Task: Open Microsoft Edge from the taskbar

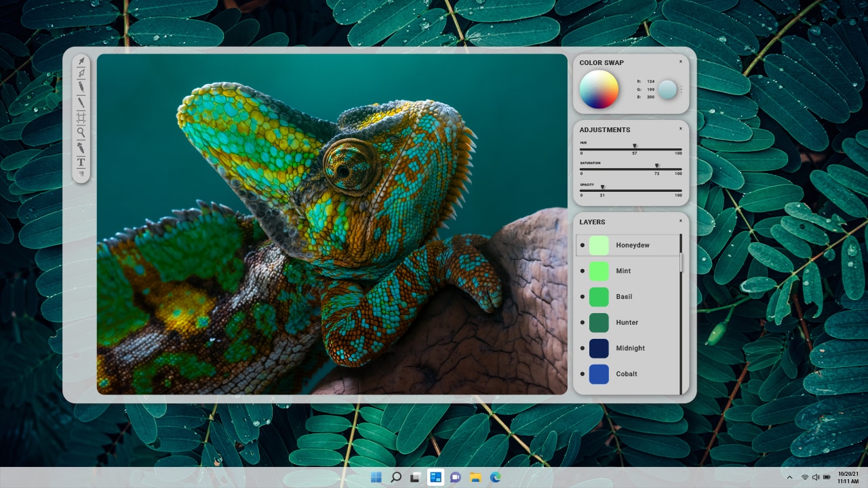Action: click(x=495, y=477)
